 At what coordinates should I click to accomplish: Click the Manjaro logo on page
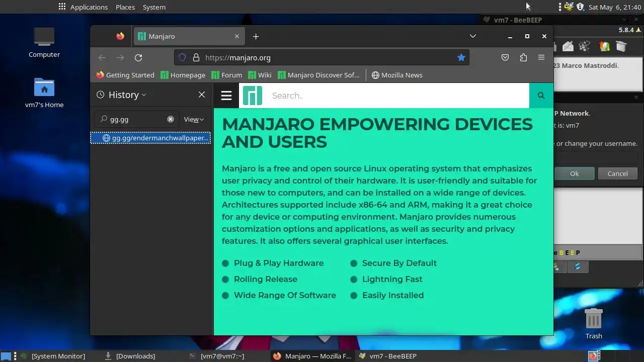tap(253, 96)
